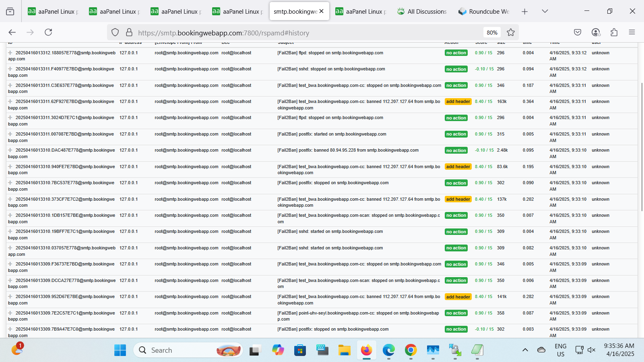Open the tracking protection shield icon
Screen dimensions: 644x362
coord(115,32)
